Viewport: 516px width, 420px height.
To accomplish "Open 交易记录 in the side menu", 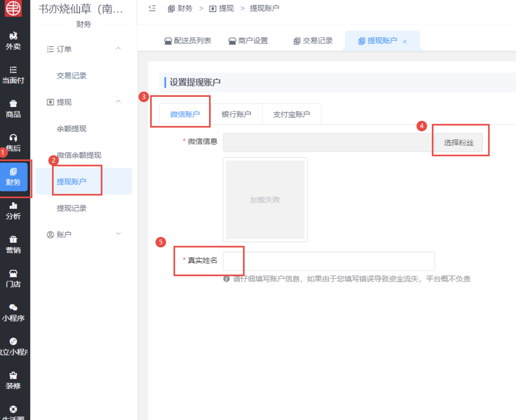I will pos(72,76).
